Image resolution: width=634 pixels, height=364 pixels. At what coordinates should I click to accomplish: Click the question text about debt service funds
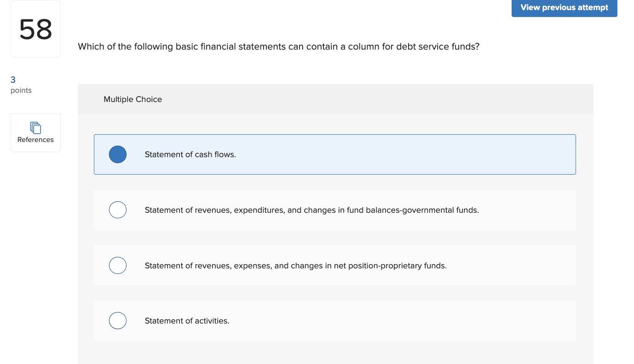pos(278,46)
